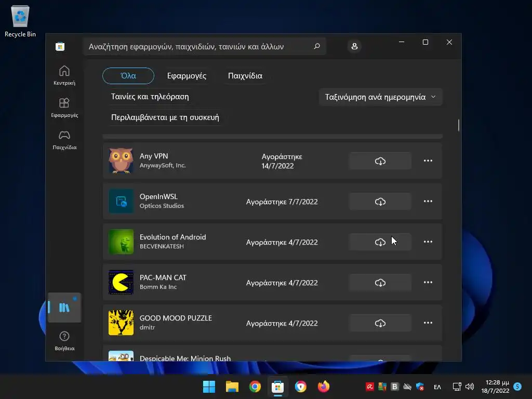Open the Windows Start button
The height and width of the screenshot is (399, 532).
[x=209, y=387]
